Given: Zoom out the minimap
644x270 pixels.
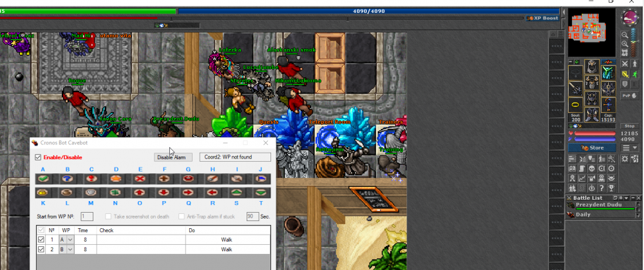Looking at the screenshot, I should 625,35.
